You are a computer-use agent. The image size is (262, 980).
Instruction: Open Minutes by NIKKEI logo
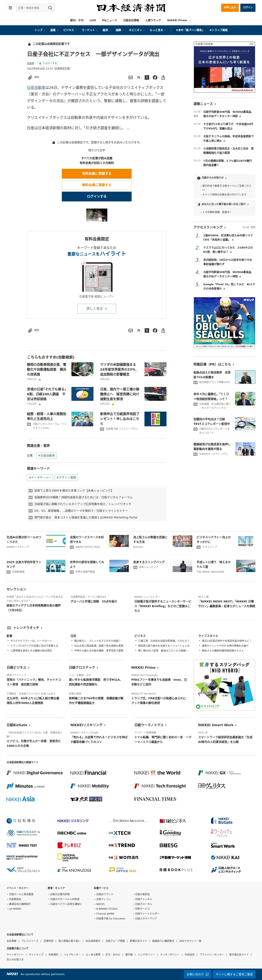[x=26, y=786]
